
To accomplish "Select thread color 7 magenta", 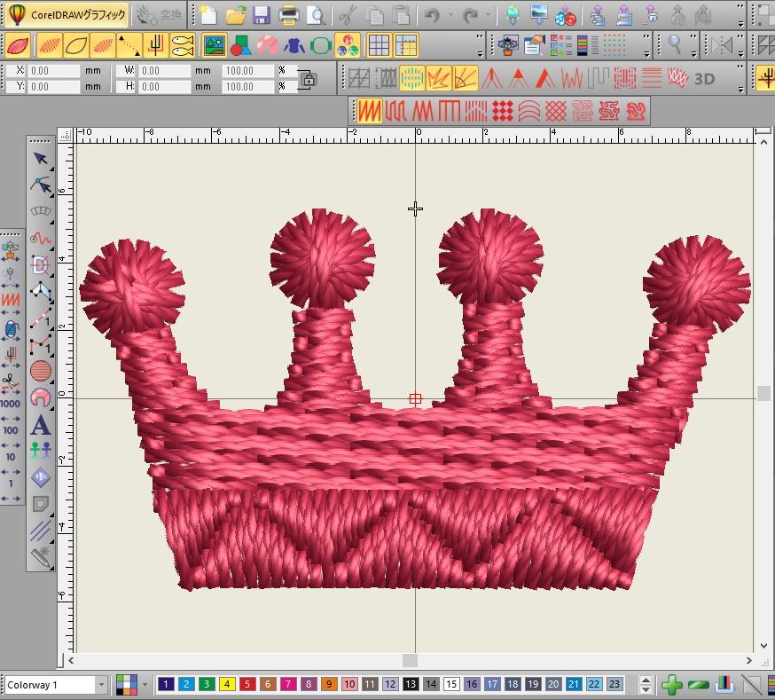I will (x=288, y=684).
